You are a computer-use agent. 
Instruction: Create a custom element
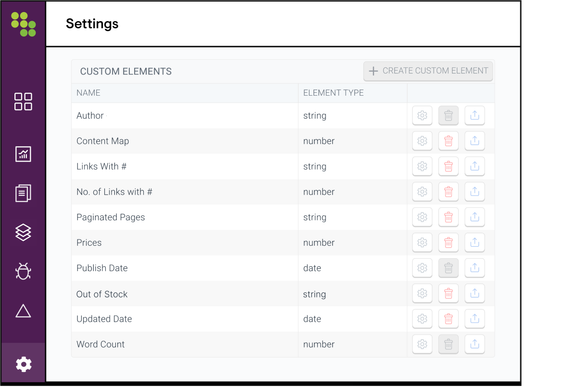[x=428, y=71]
